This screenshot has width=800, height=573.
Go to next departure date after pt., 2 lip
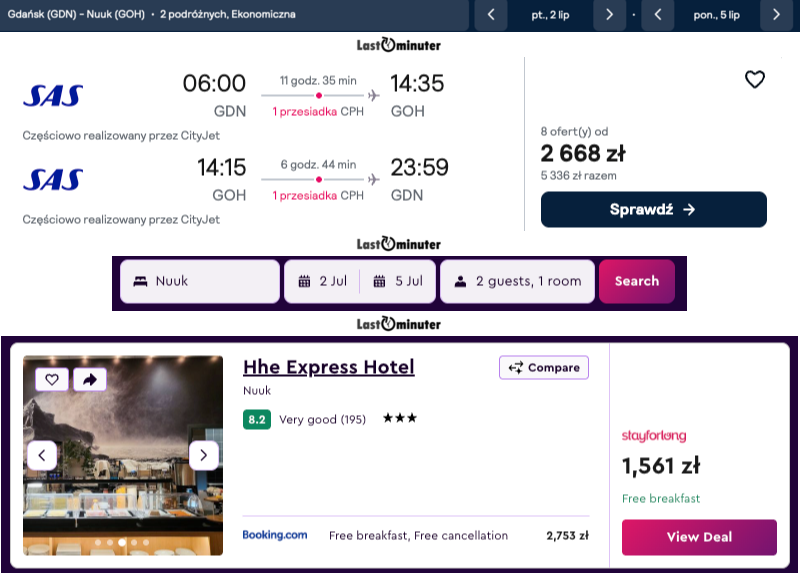[x=609, y=15]
